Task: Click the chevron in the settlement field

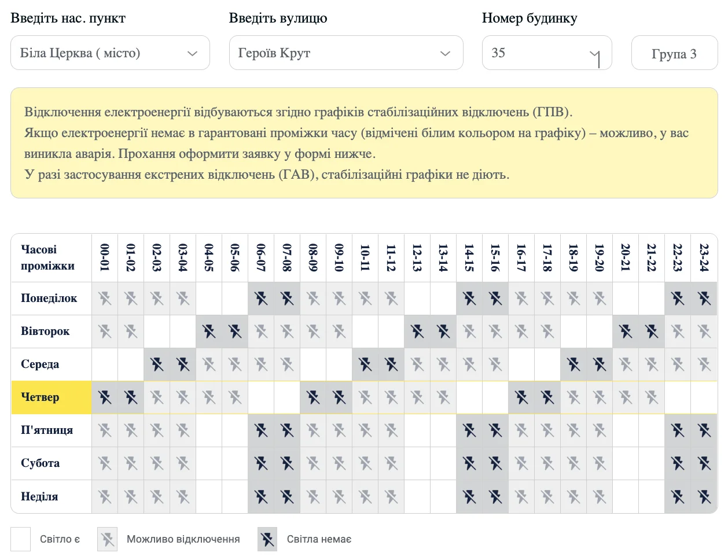Action: [193, 53]
